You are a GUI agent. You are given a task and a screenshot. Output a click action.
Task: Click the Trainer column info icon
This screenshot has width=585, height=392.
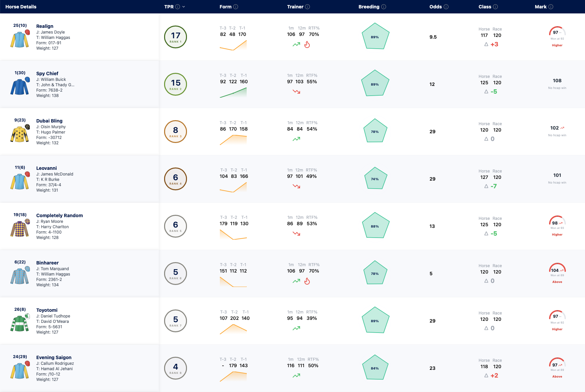[x=307, y=7]
